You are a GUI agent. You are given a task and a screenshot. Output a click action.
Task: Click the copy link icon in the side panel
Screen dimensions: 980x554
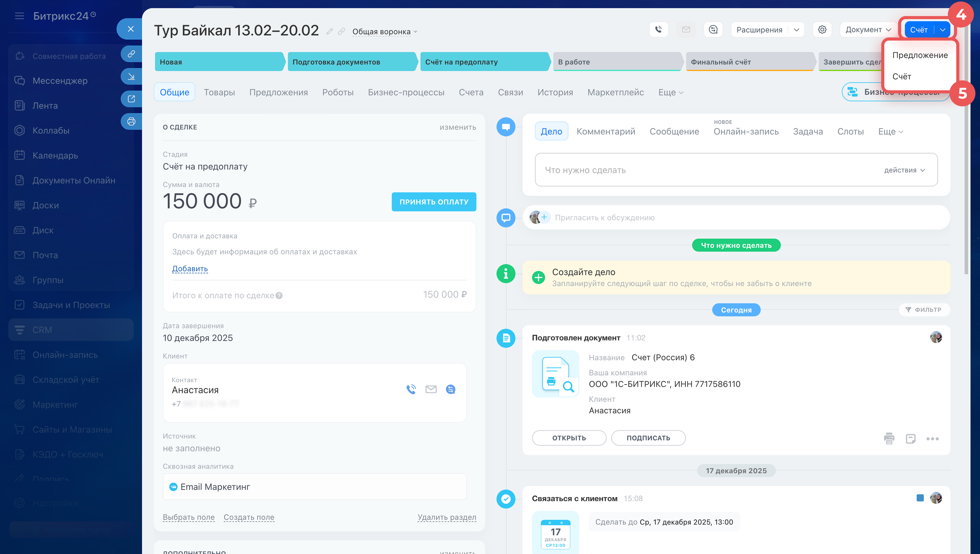click(131, 54)
